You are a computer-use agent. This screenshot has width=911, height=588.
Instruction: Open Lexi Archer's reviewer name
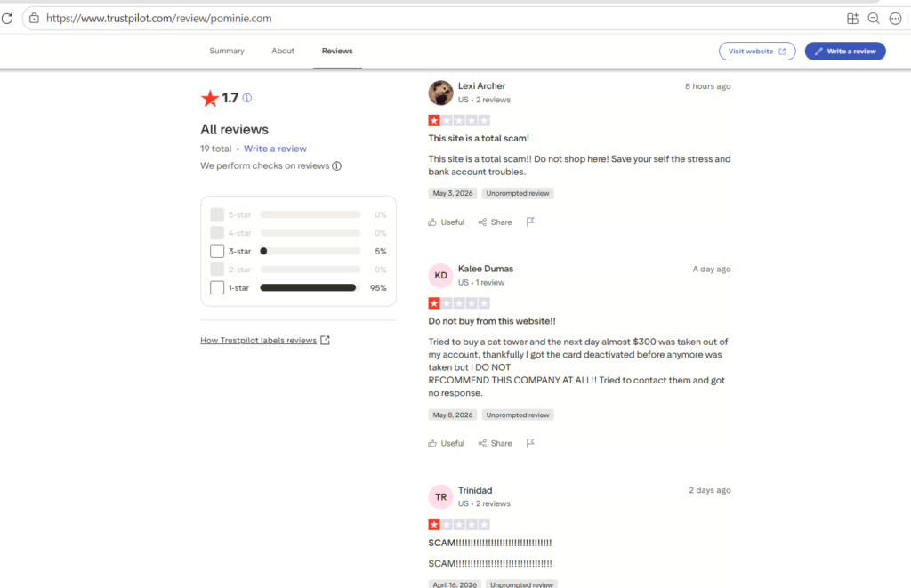(481, 86)
